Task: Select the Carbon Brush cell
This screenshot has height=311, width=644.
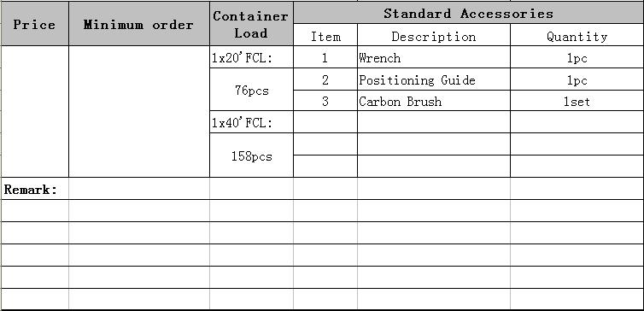Action: (x=434, y=100)
